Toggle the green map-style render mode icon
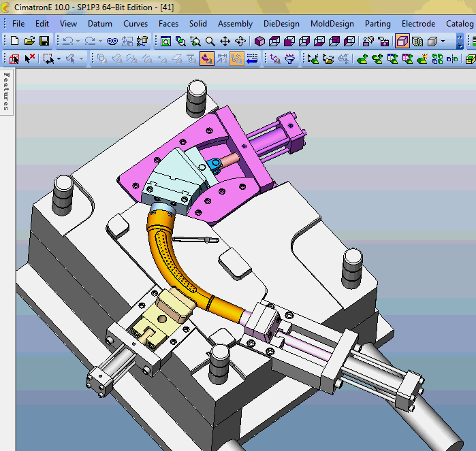The image size is (476, 451). pyautogui.click(x=417, y=41)
